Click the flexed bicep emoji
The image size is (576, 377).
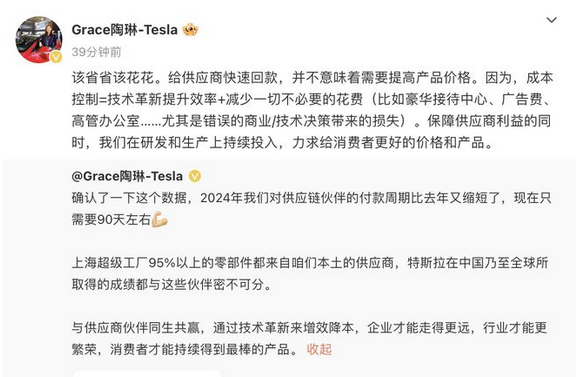pos(160,219)
